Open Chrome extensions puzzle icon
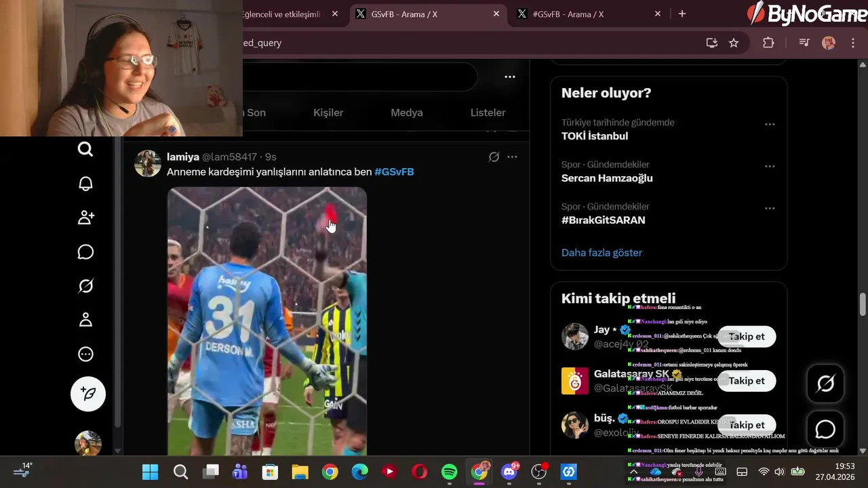The width and height of the screenshot is (868, 488). (x=768, y=43)
